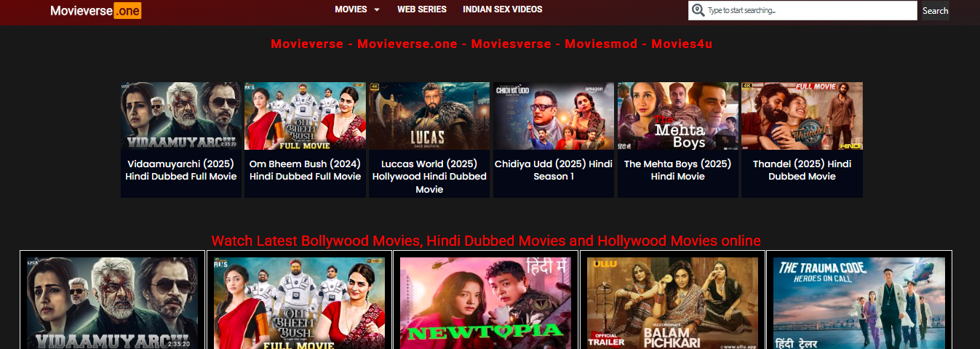
Task: Click Om Bheem Bush thumbnail in the top carousel
Action: coord(305,116)
